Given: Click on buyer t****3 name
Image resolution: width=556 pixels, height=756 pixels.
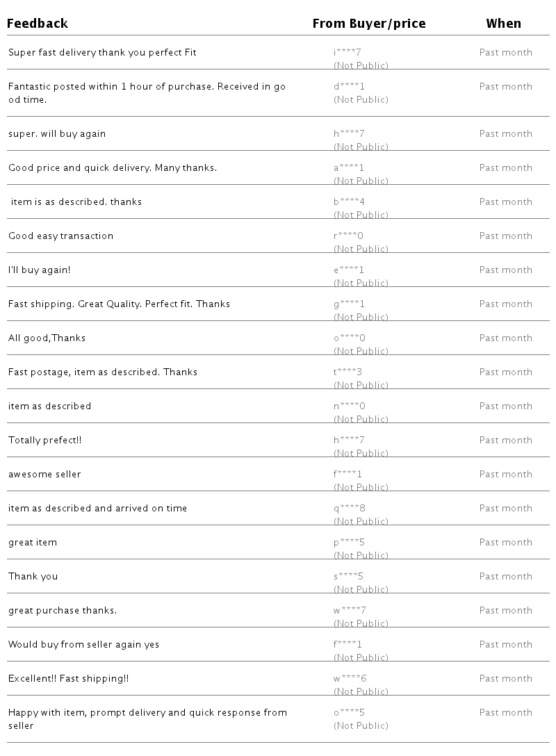Looking at the screenshot, I should (347, 372).
